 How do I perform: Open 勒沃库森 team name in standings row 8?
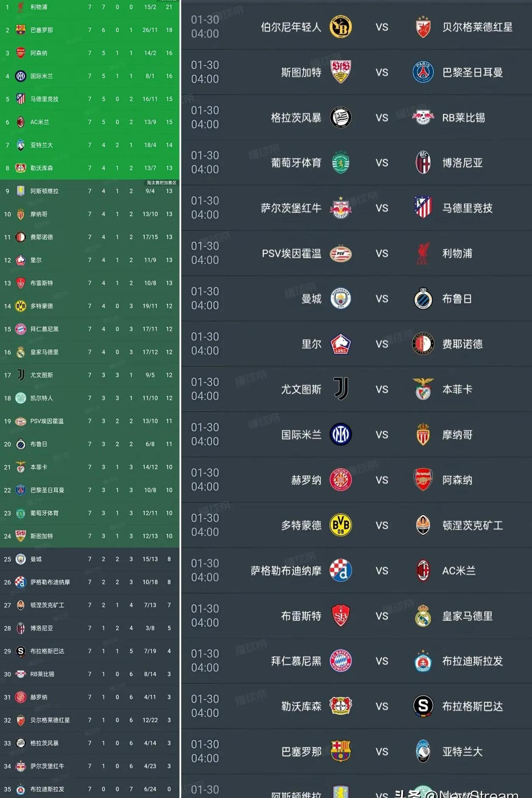42,168
